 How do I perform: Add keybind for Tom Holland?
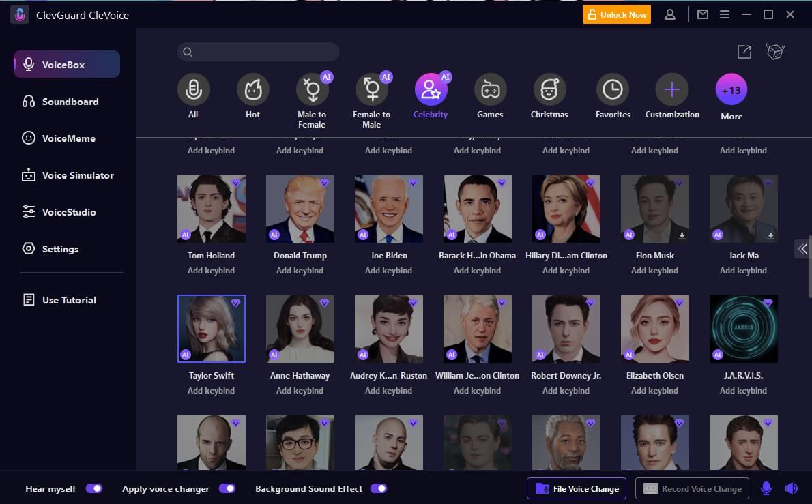tap(212, 271)
